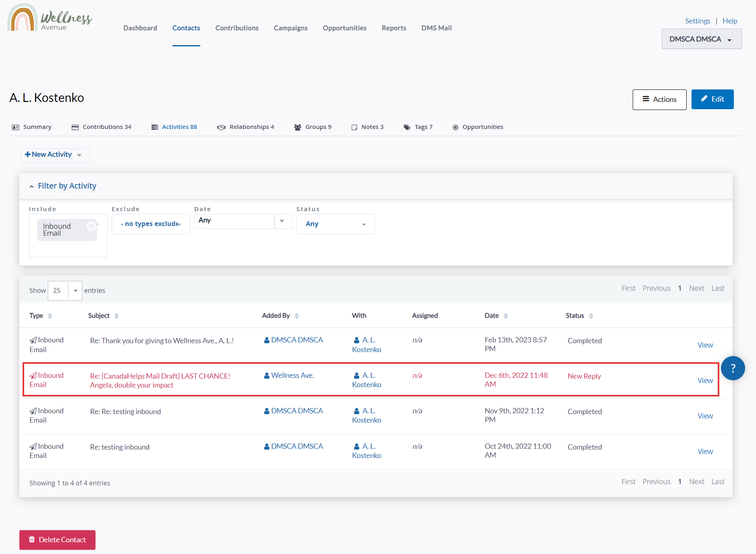
Task: Click the Wellness Avenue rainbow logo
Action: [23, 18]
